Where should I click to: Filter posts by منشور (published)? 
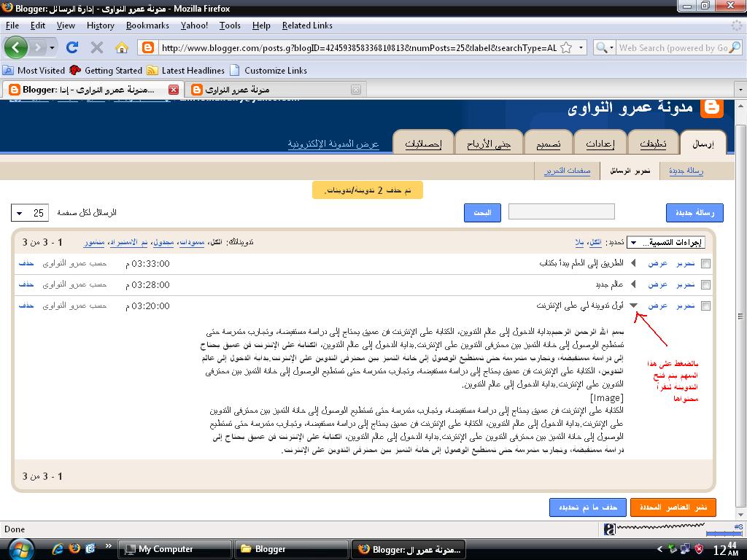[94, 242]
